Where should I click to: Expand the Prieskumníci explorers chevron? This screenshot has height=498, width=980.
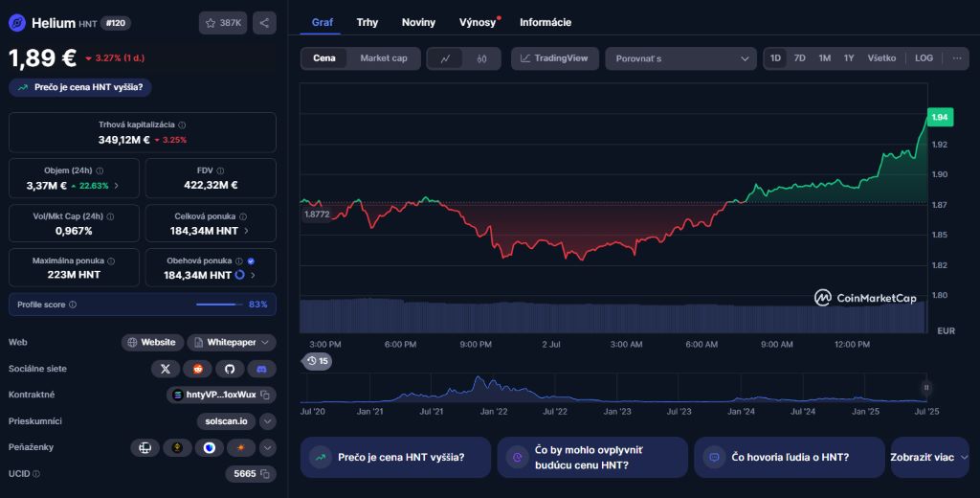[x=268, y=421]
